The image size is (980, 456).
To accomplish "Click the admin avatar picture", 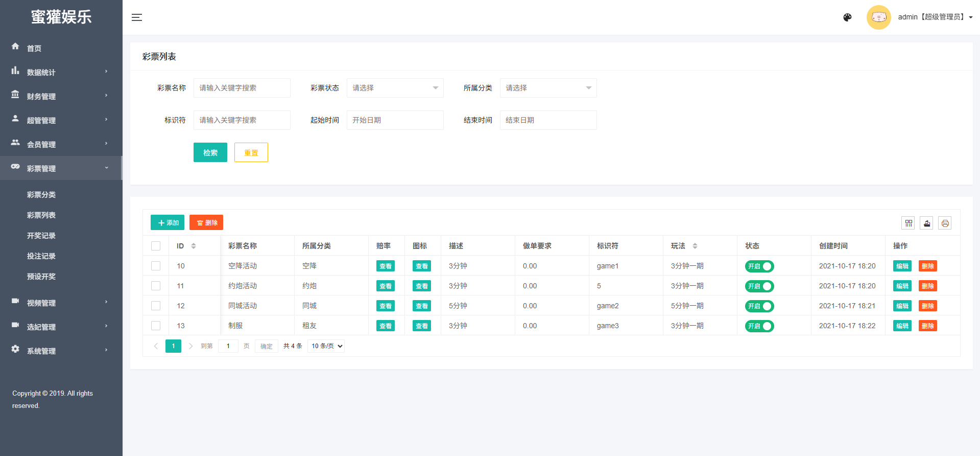I will pyautogui.click(x=878, y=17).
